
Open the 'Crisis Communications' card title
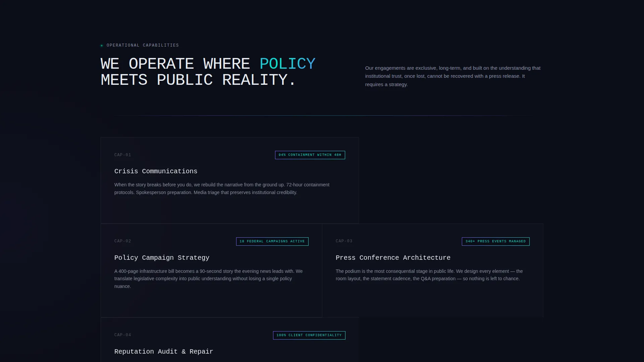(156, 171)
